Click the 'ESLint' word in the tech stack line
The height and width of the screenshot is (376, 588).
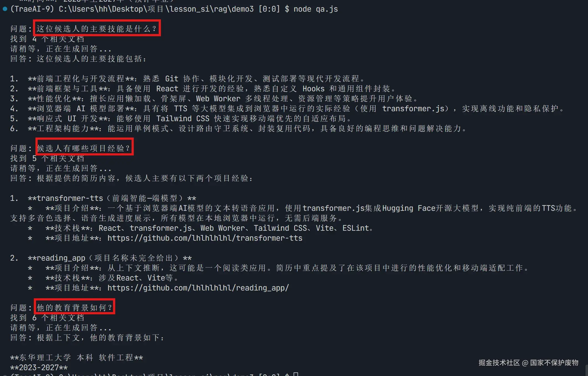356,228
